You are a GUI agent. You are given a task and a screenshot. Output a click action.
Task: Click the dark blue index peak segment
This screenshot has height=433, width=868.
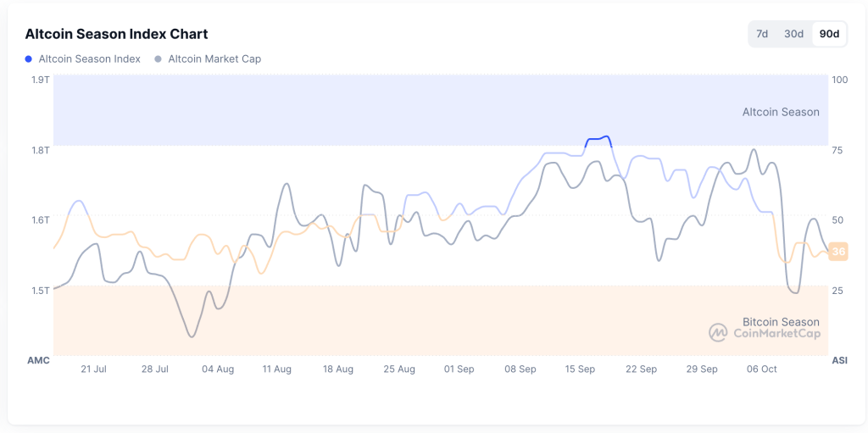(x=598, y=139)
